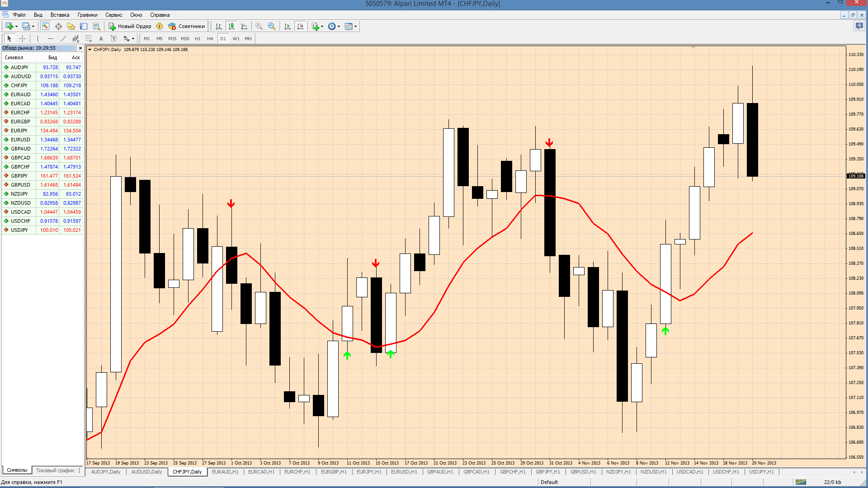868x488 pixels.
Task: Click the Templates icon
Action: coord(349,26)
